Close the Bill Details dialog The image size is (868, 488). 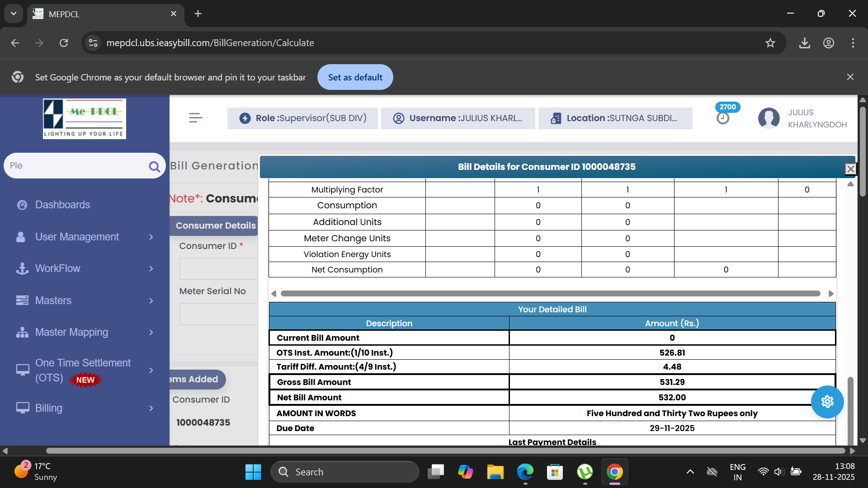point(850,169)
